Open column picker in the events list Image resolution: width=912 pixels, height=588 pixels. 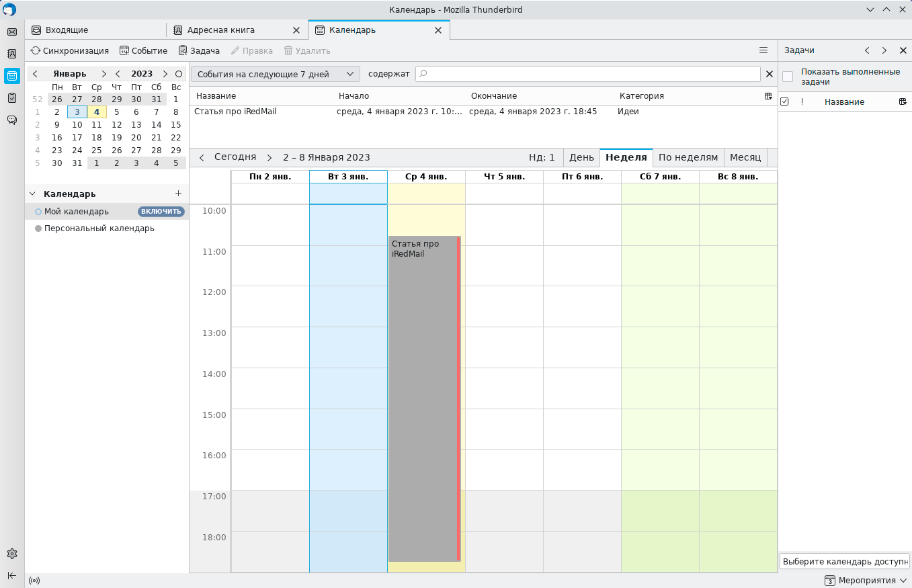(x=768, y=96)
